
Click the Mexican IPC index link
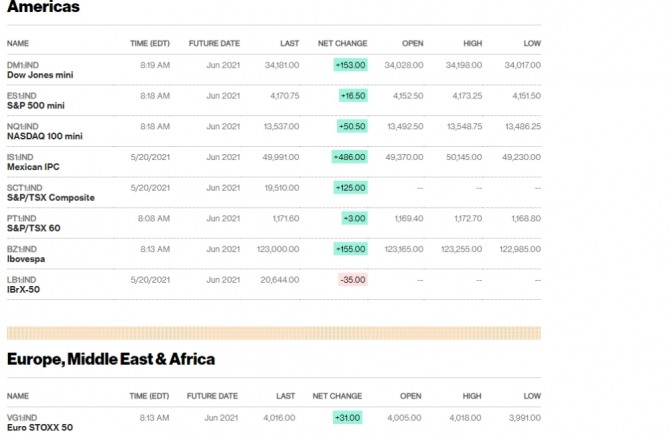coord(33,167)
